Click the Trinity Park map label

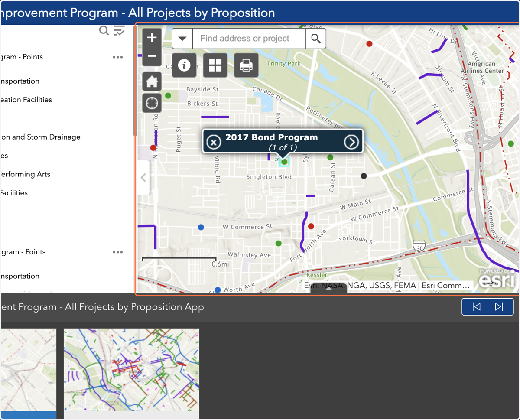coord(284,64)
